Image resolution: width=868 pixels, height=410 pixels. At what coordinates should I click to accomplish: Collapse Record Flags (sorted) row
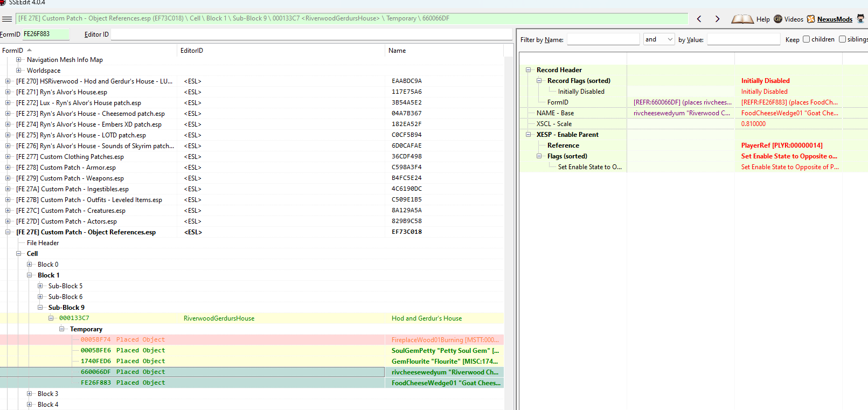[x=539, y=81]
